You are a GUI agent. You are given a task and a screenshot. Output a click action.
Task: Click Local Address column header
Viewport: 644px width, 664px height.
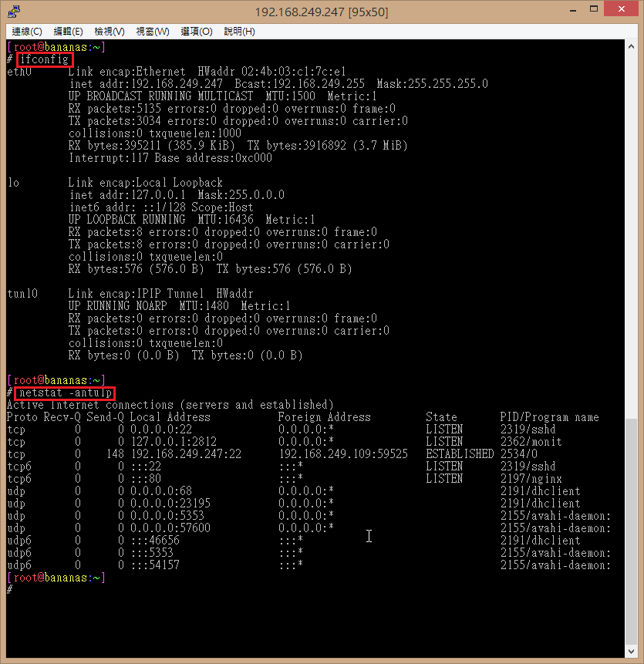170,417
